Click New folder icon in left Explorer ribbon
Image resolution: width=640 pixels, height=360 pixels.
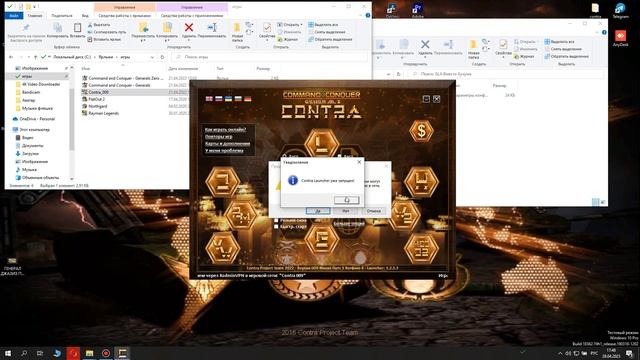point(237,28)
